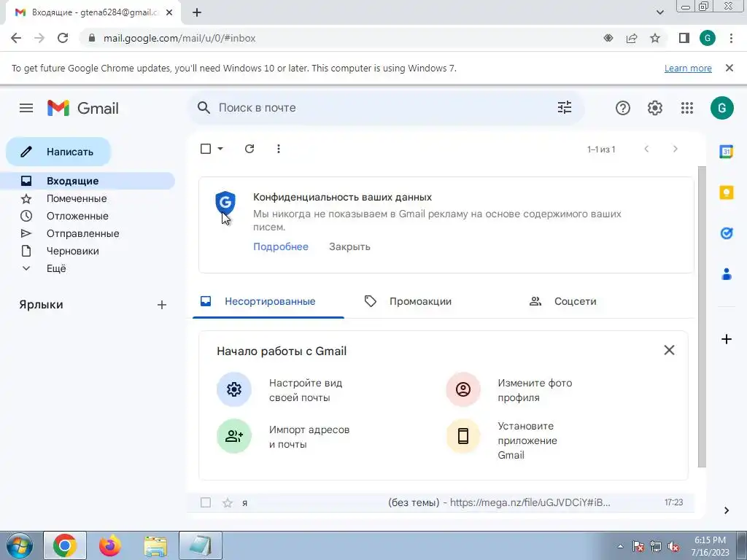Screen dimensions: 747x560
Task: Expand the Ещё section in the sidebar
Action: 56,268
